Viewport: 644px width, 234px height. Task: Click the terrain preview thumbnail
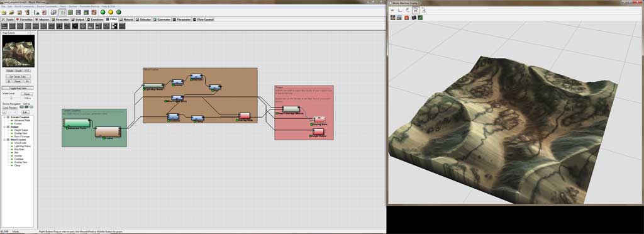[18, 52]
